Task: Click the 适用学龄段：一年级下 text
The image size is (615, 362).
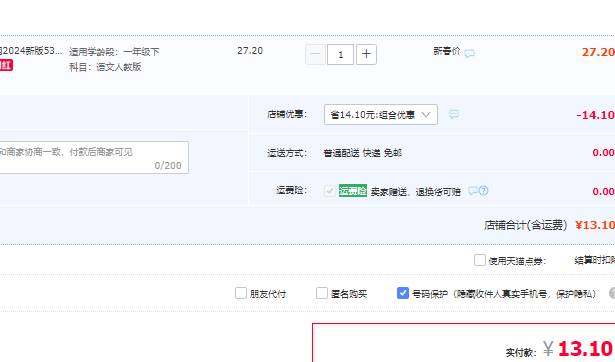Action: click(x=114, y=52)
